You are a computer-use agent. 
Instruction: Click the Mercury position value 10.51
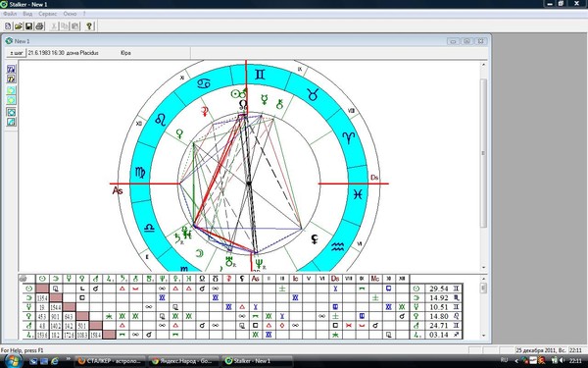click(x=439, y=307)
